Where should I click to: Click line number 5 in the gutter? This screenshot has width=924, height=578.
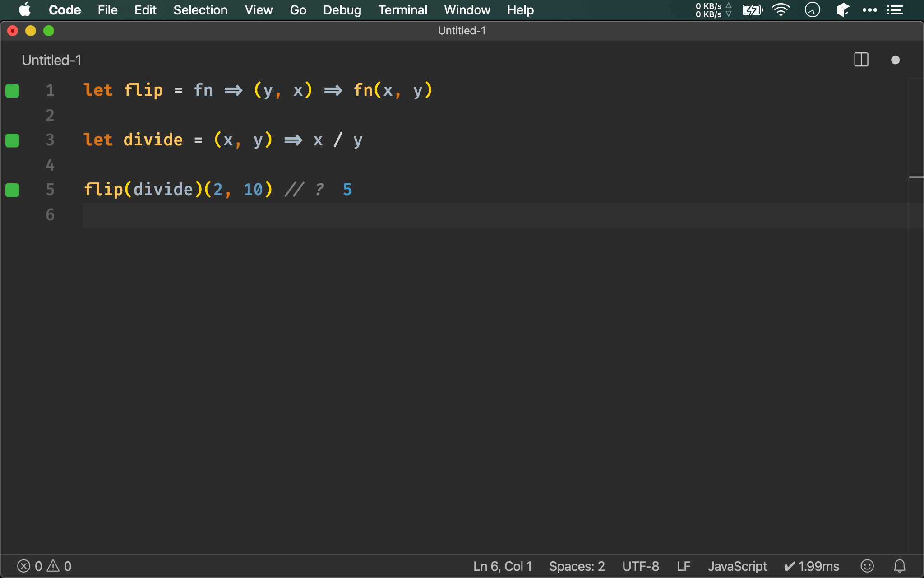(50, 190)
